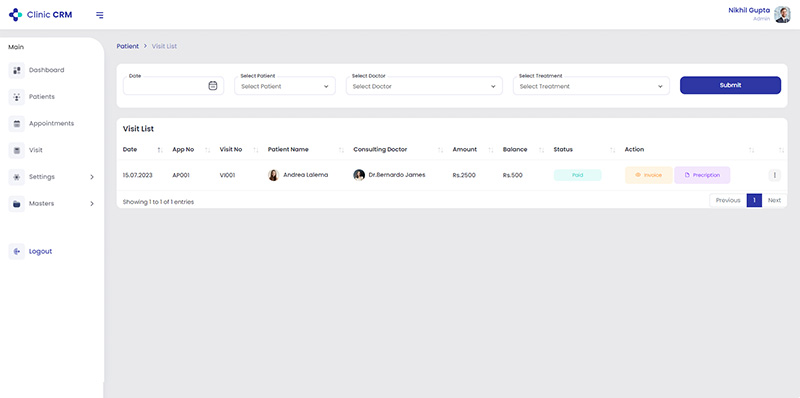Viewport: 800px width, 398px height.
Task: Sort by the Visit No column arrows
Action: pyautogui.click(x=256, y=150)
